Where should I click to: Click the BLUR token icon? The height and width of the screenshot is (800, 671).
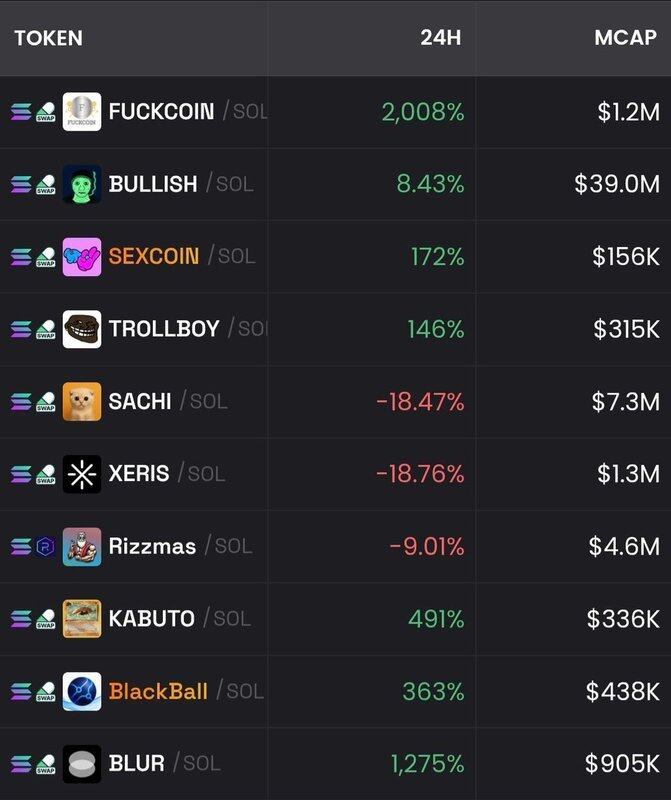[82, 764]
